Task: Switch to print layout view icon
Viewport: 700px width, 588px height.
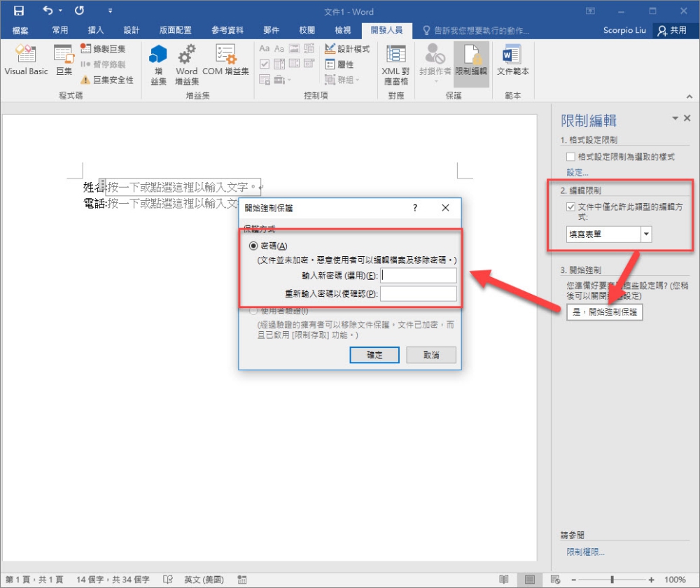Action: pyautogui.click(x=530, y=580)
